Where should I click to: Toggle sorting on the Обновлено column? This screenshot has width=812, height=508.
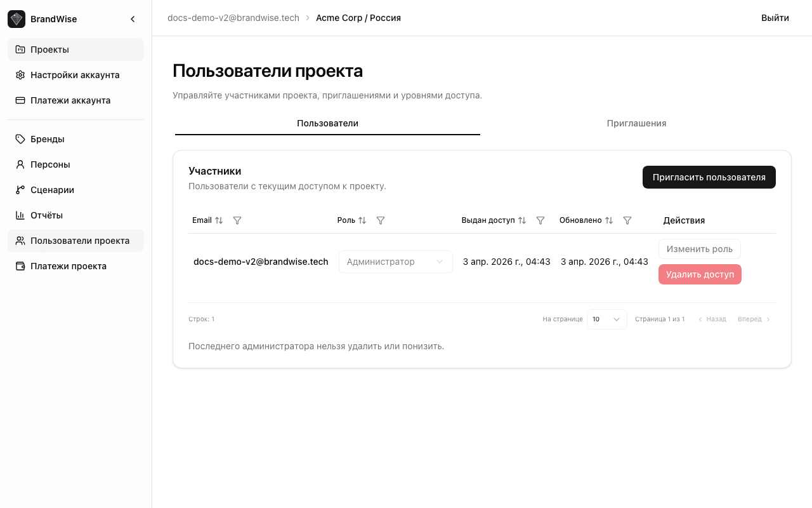608,220
